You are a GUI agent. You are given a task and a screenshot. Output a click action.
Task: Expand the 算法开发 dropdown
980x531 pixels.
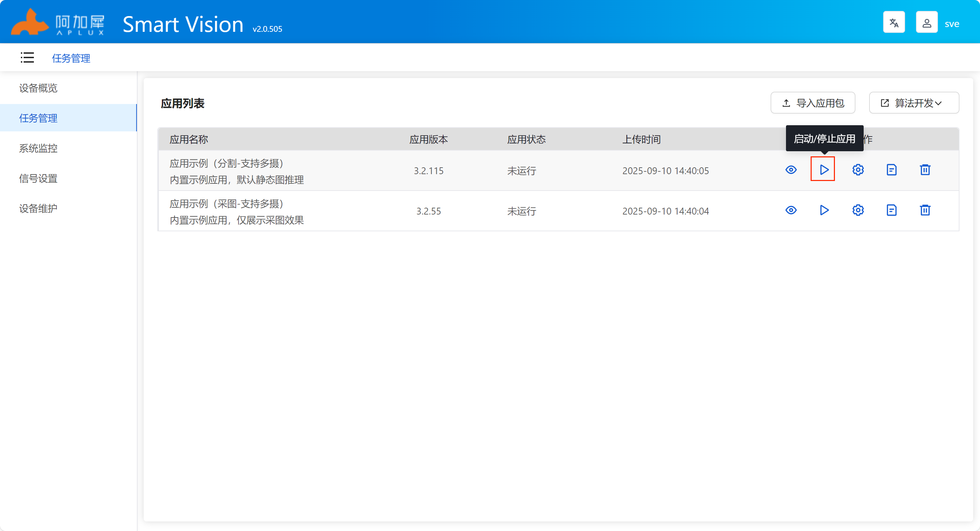(x=914, y=103)
